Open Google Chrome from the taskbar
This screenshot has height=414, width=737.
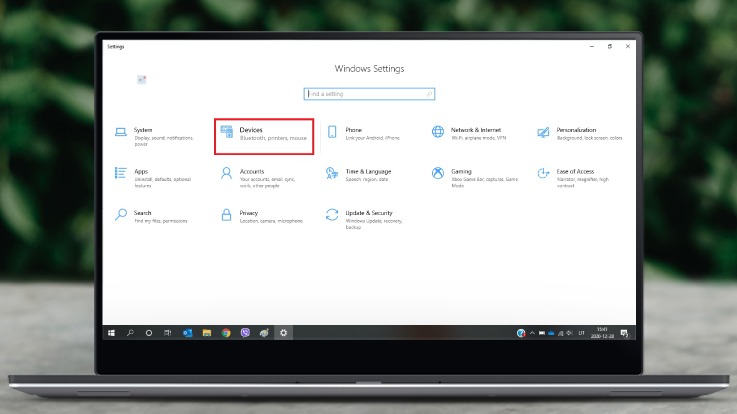(x=226, y=332)
